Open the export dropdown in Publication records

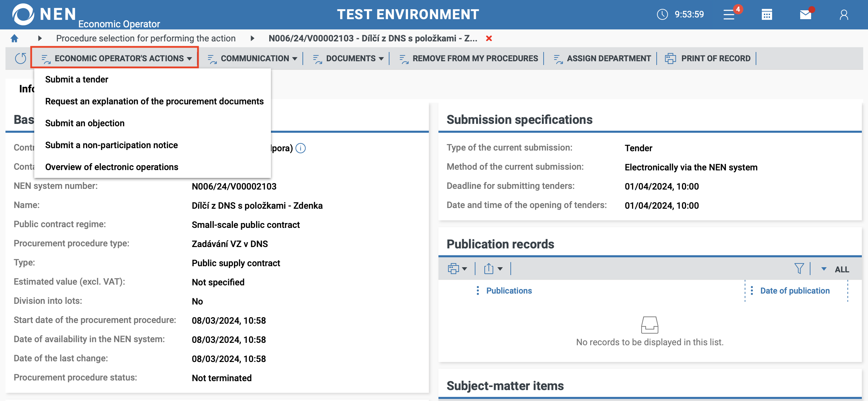493,269
